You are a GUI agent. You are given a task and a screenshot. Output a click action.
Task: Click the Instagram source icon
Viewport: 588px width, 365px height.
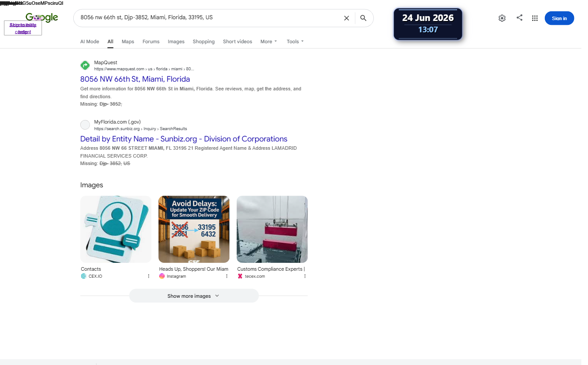pos(162,276)
